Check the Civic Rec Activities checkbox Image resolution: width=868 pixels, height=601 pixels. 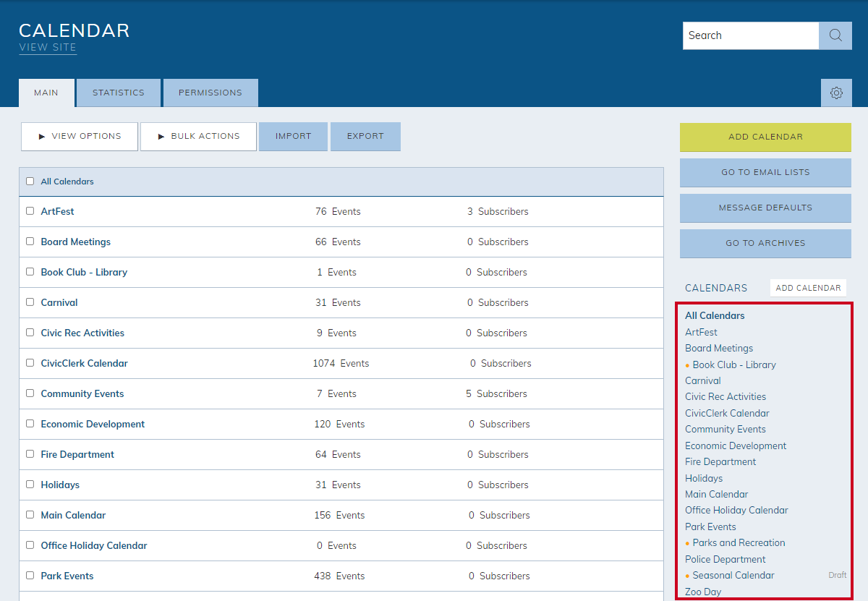coord(30,333)
